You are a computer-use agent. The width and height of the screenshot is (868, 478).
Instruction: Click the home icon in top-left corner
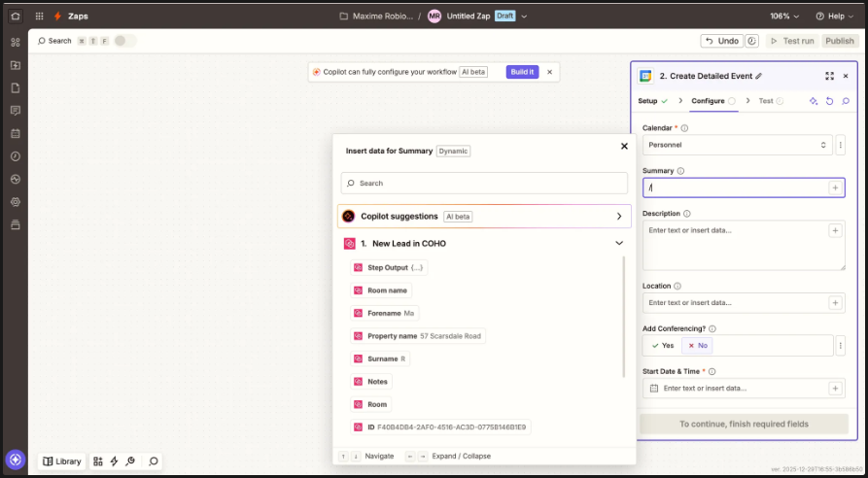click(15, 16)
